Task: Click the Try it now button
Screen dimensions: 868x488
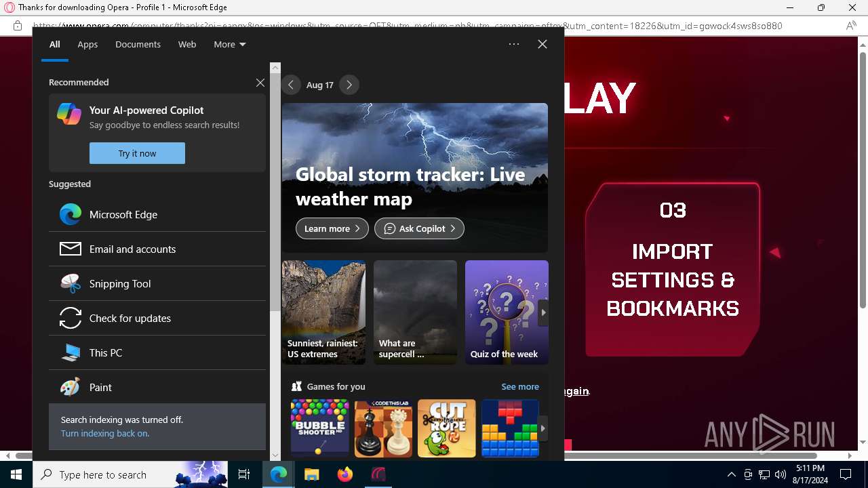Action: pyautogui.click(x=137, y=153)
